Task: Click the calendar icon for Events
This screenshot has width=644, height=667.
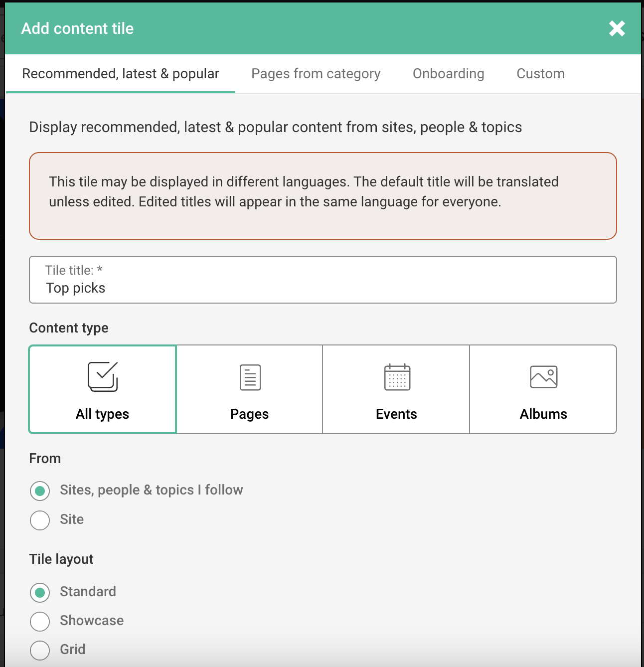Action: pyautogui.click(x=397, y=377)
